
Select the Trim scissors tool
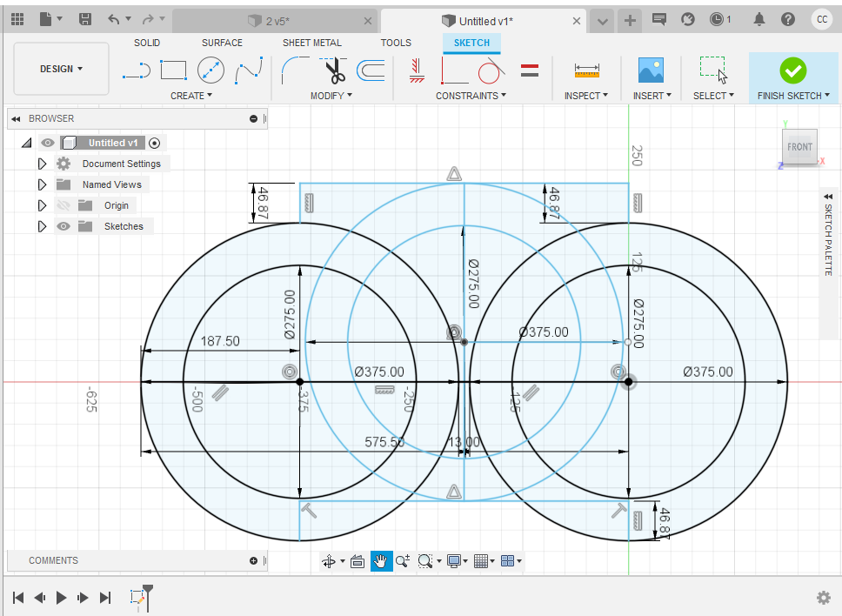pyautogui.click(x=335, y=70)
